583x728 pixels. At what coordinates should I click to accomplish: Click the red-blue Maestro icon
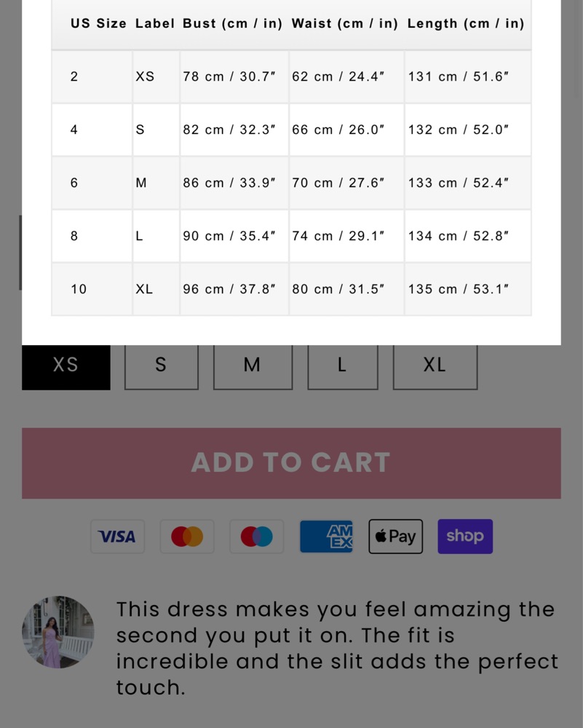click(x=257, y=537)
